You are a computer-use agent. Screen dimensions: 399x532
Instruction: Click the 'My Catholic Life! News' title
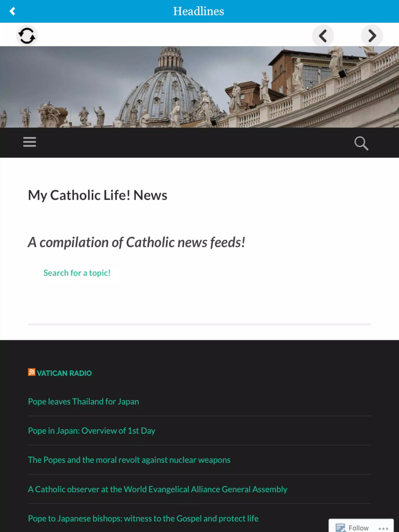coord(97,195)
